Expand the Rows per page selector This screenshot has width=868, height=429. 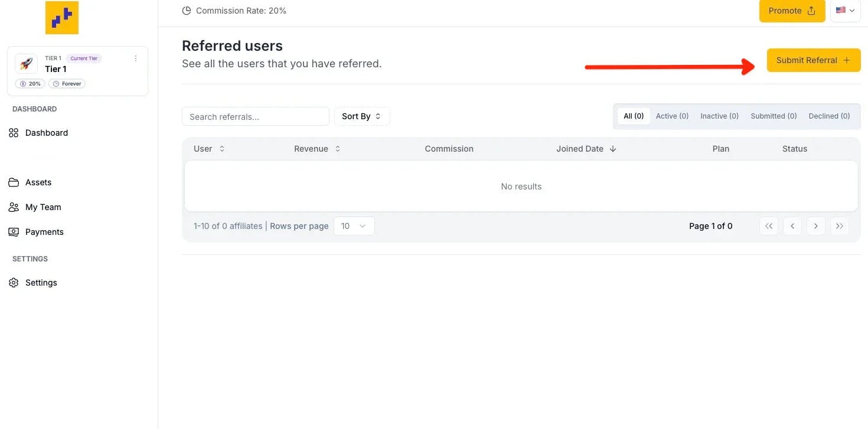coord(354,226)
